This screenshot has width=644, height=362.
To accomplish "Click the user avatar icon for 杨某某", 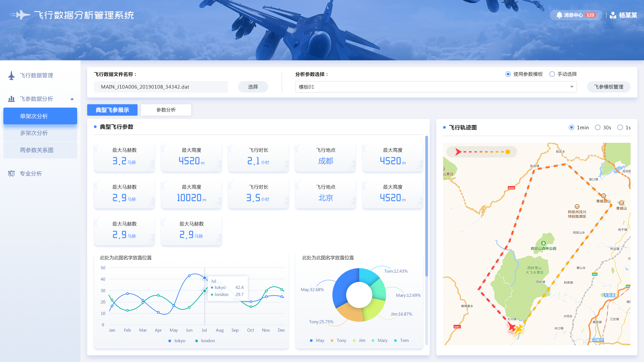I will (613, 15).
